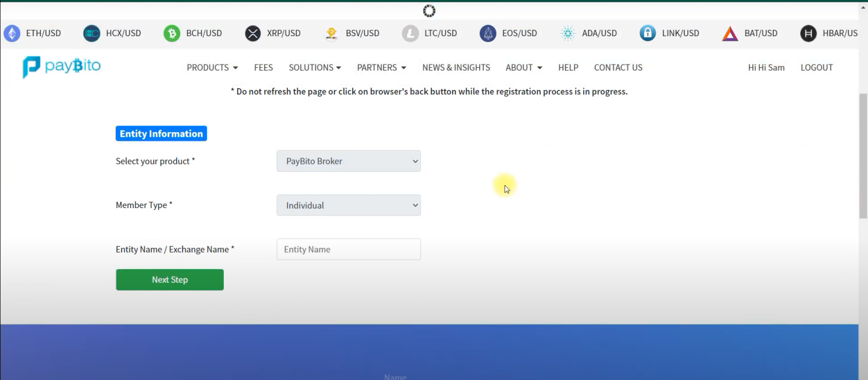Click the EOS/USD ticker text
The width and height of the screenshot is (868, 380).
pyautogui.click(x=519, y=33)
